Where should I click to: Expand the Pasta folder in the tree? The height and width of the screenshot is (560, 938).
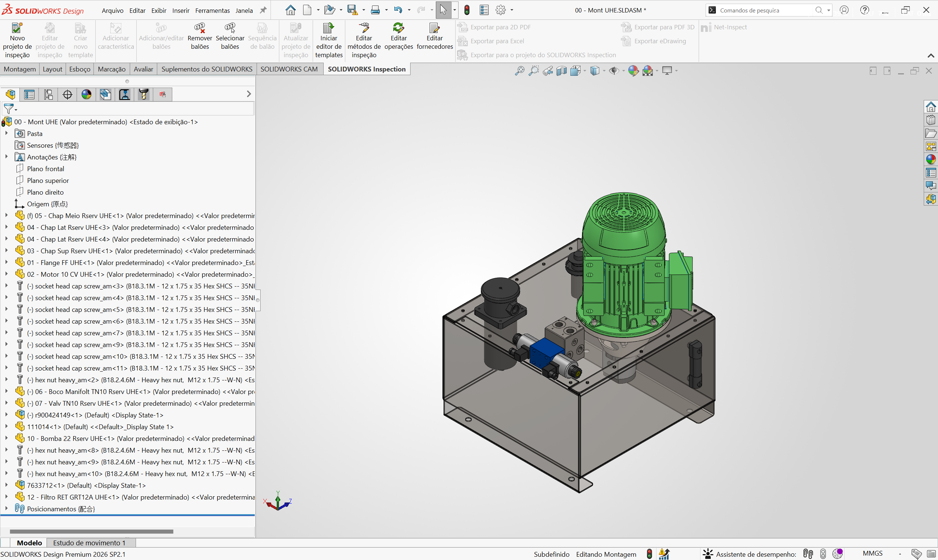point(6,133)
